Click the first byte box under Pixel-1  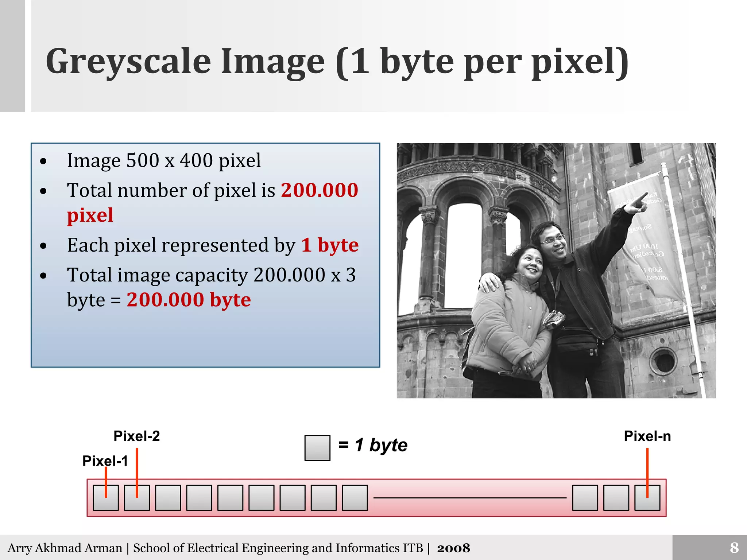[106, 498]
